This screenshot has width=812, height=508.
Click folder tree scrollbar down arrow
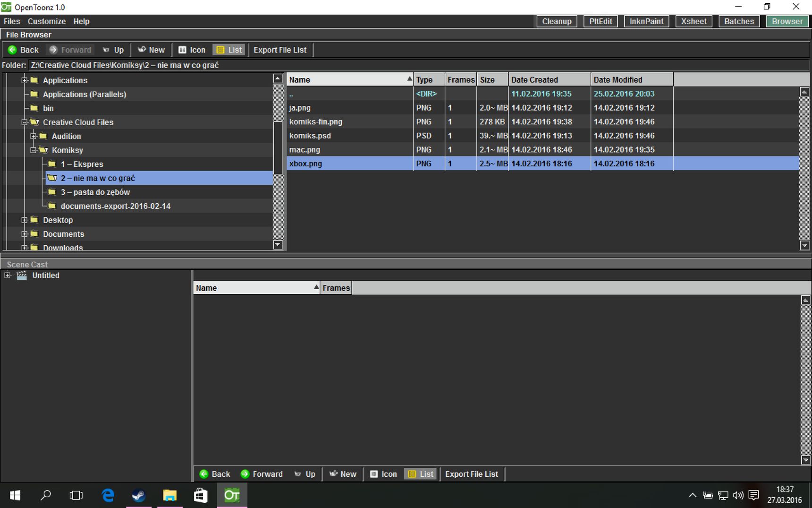coord(278,245)
